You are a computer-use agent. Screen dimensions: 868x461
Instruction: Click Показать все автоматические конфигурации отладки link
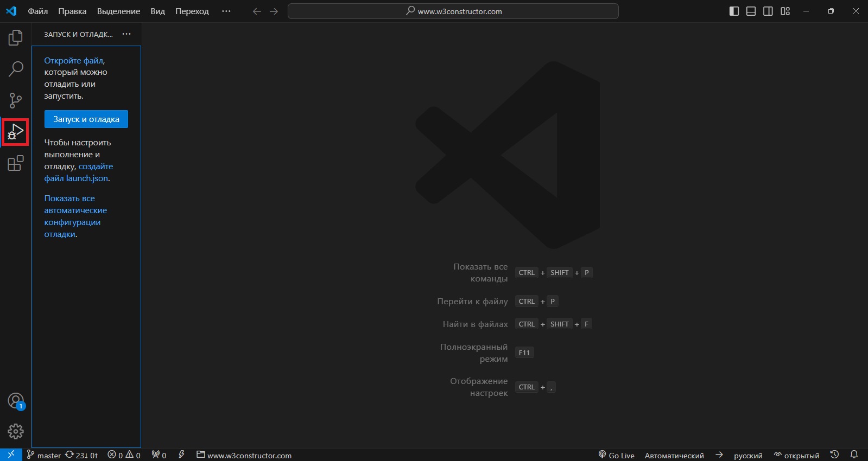[75, 216]
